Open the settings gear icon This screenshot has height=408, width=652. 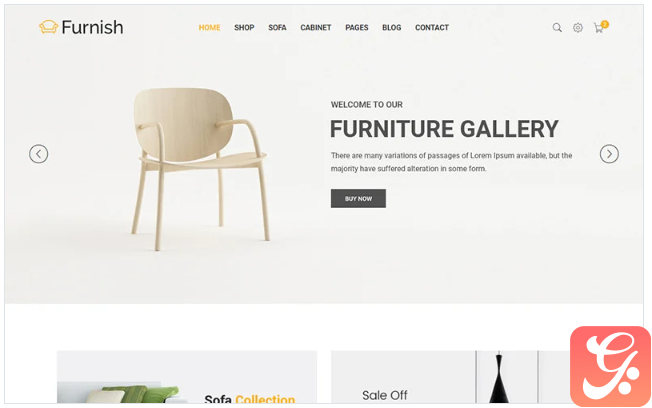(578, 28)
